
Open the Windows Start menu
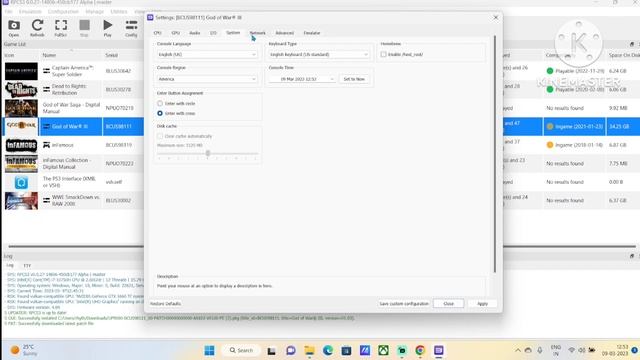[209, 351]
